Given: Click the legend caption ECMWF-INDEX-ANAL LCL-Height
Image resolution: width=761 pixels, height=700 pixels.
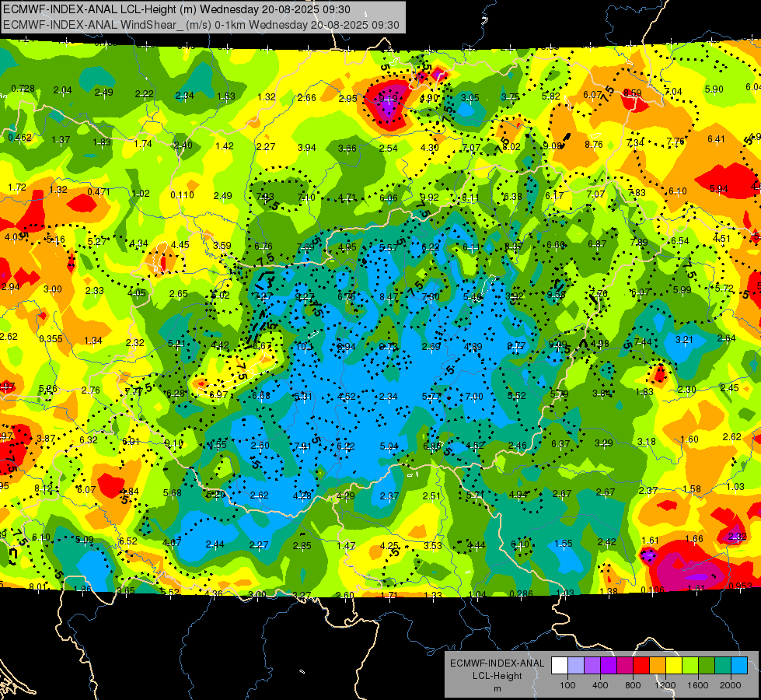Looking at the screenshot, I should coord(497,670).
